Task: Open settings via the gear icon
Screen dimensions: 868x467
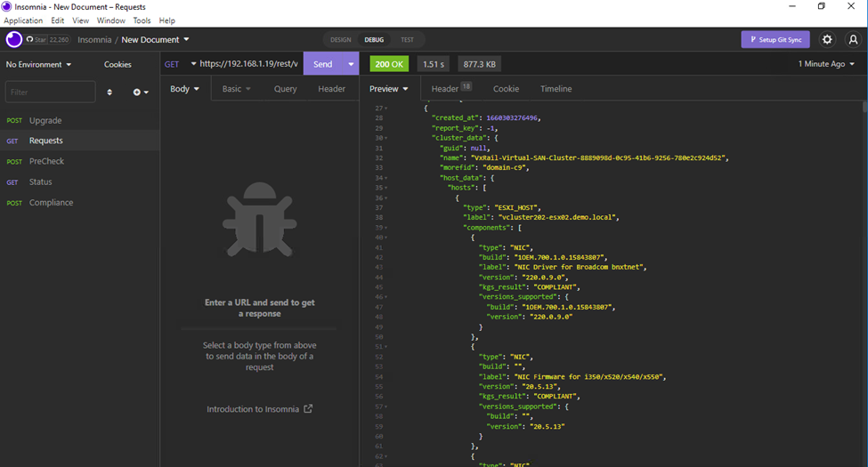Action: pos(827,39)
